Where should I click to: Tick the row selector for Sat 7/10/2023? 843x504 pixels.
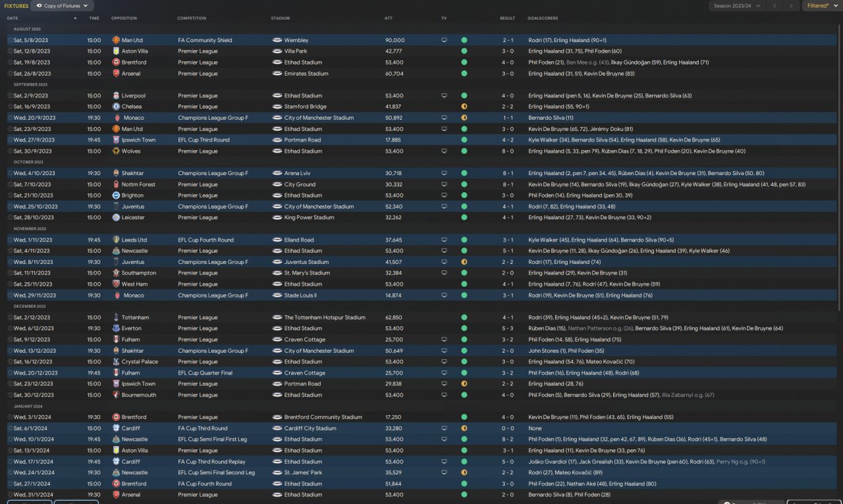[10, 184]
